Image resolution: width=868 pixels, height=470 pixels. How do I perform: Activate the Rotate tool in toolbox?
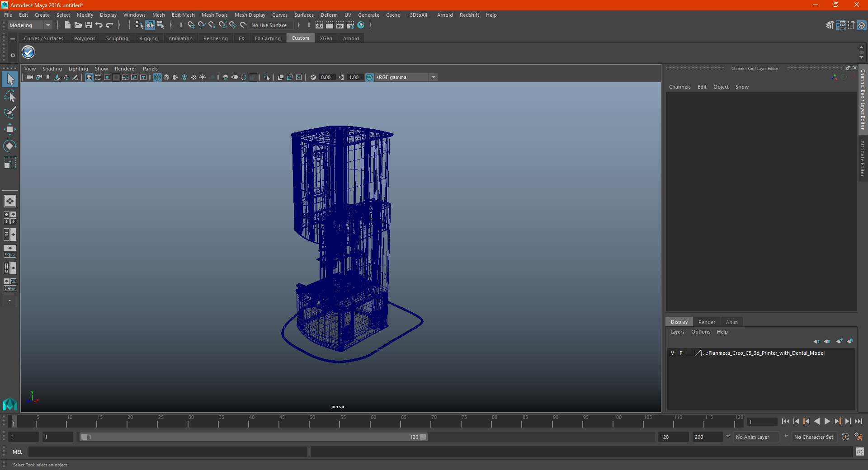click(x=10, y=146)
